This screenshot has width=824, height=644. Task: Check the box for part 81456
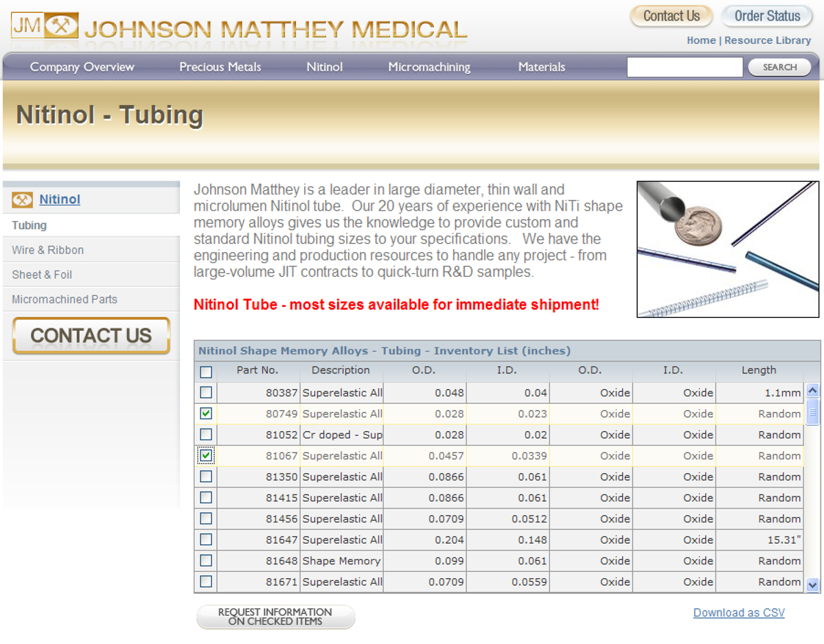[x=206, y=518]
